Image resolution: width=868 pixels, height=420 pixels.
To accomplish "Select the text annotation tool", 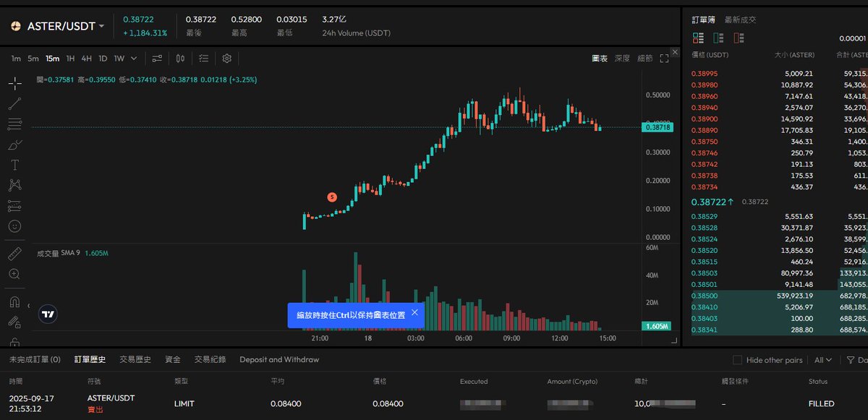I will [x=14, y=165].
